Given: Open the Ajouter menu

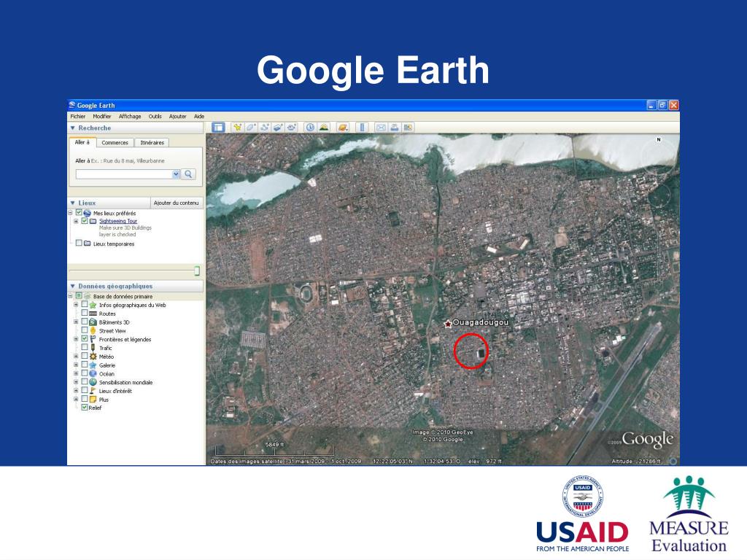Looking at the screenshot, I should [178, 116].
